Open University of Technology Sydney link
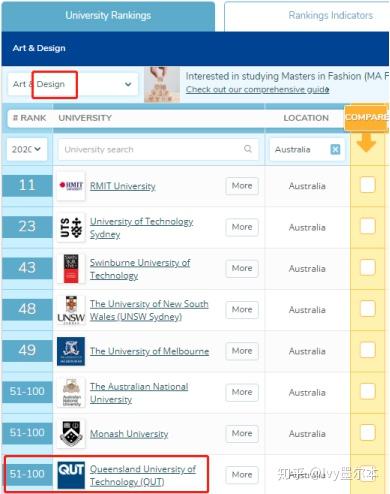This screenshot has width=390, height=494. click(x=141, y=228)
